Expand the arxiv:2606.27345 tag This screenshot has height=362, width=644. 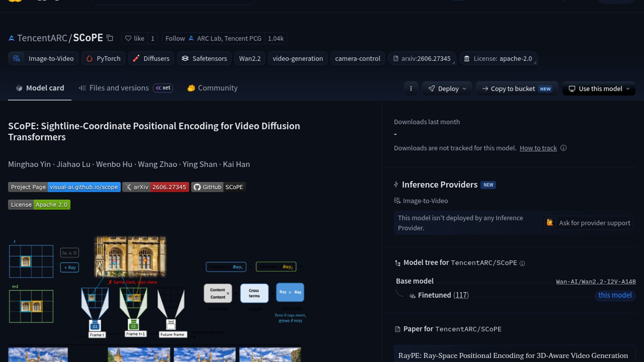(422, 58)
